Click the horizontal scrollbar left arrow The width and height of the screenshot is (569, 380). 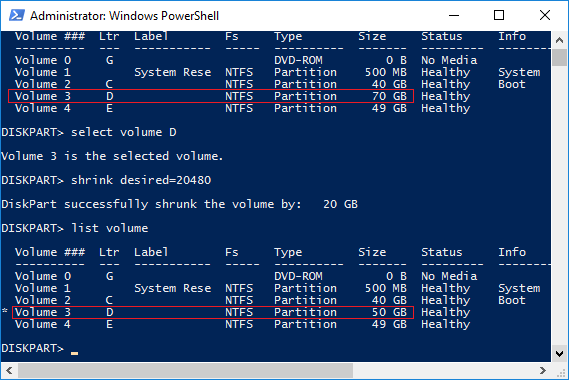[x=9, y=371]
